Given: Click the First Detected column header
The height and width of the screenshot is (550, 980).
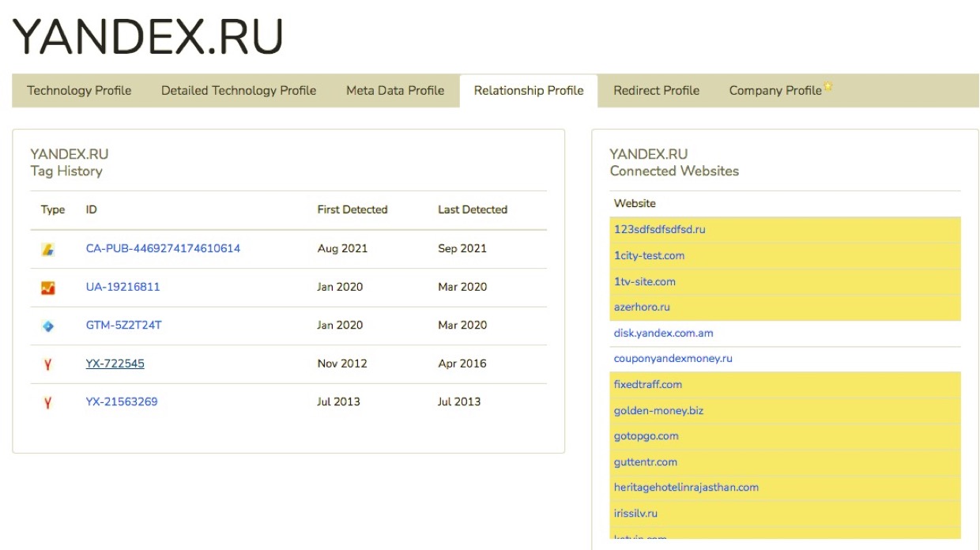Looking at the screenshot, I should pyautogui.click(x=352, y=210).
